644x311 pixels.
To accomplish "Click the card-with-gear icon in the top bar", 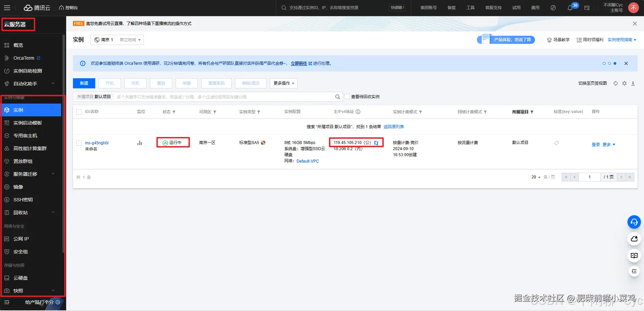I will 587,8.
